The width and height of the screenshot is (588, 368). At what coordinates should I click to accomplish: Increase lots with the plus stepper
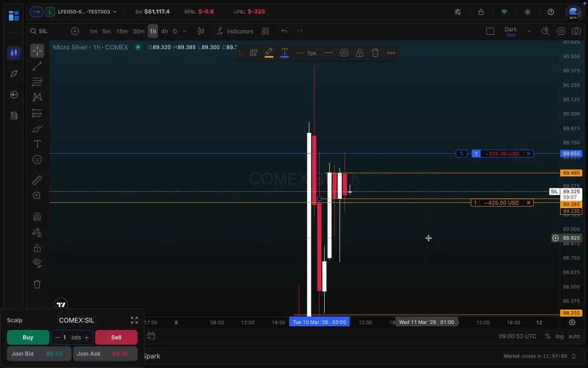(x=87, y=337)
